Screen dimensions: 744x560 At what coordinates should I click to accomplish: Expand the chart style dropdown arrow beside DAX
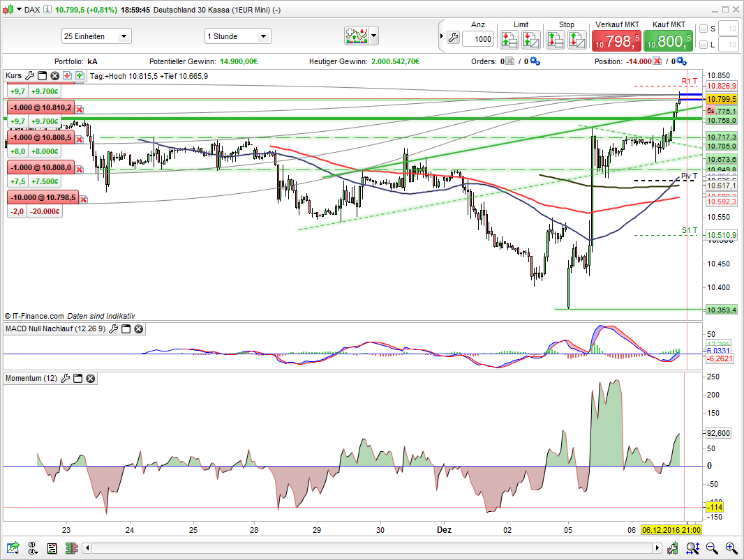point(19,10)
